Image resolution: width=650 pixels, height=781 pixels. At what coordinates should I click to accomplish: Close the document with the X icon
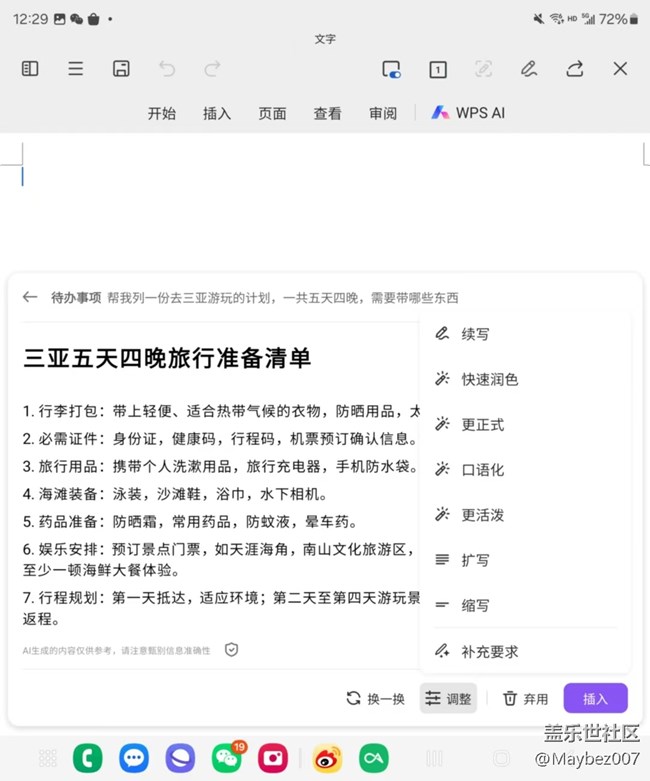pyautogui.click(x=620, y=69)
